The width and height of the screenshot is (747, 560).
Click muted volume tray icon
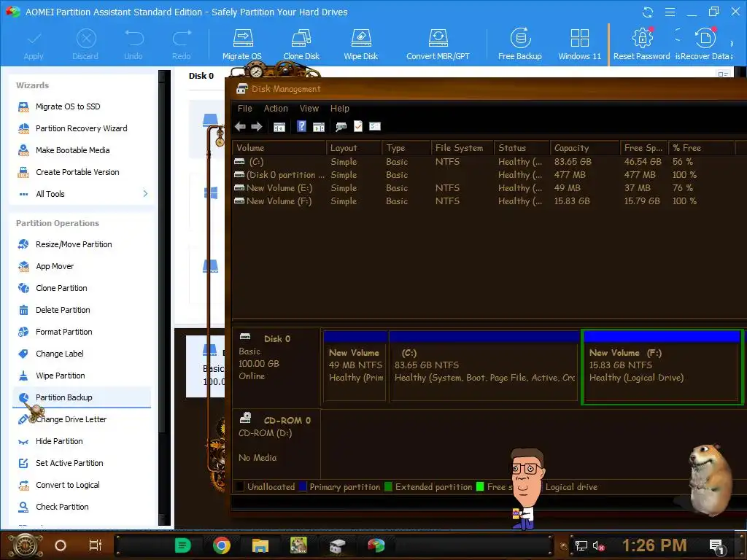[598, 545]
